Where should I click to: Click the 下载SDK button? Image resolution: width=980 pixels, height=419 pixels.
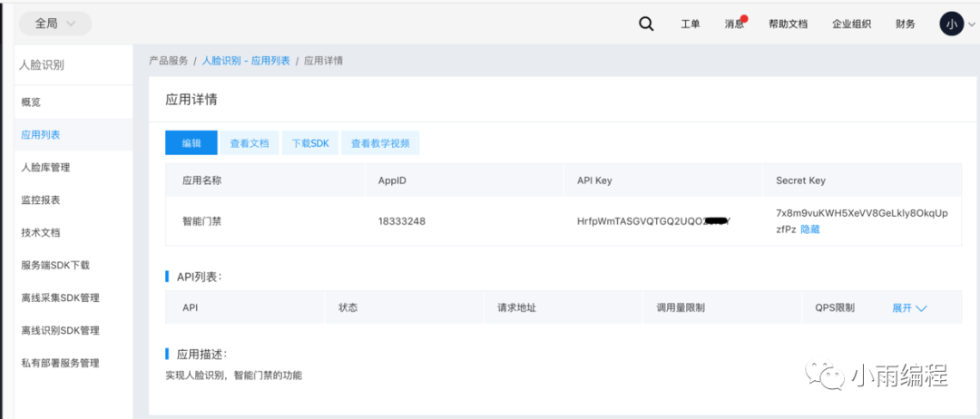click(310, 142)
